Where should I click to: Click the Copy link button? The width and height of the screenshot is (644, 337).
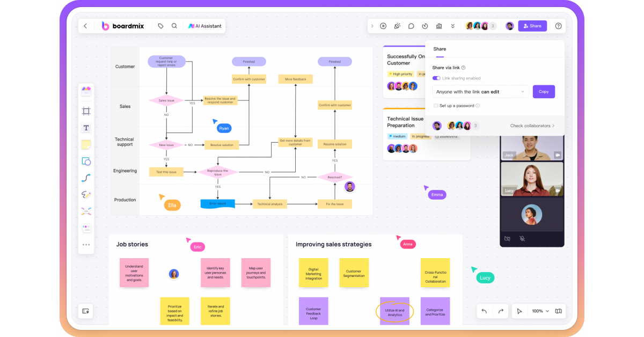pos(544,92)
